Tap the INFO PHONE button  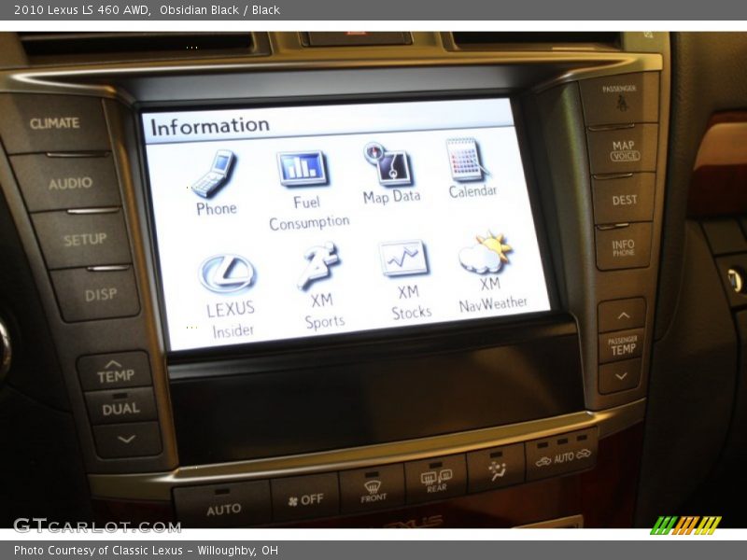[x=623, y=246]
